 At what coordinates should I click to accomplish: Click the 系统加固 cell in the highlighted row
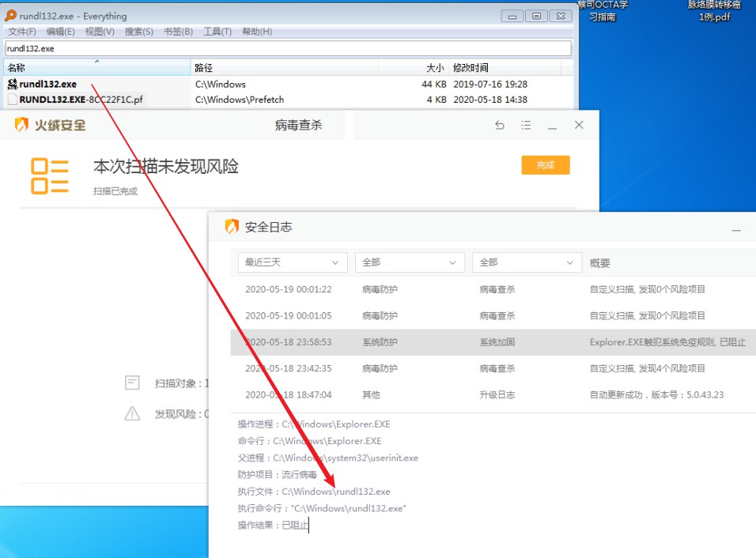click(497, 342)
